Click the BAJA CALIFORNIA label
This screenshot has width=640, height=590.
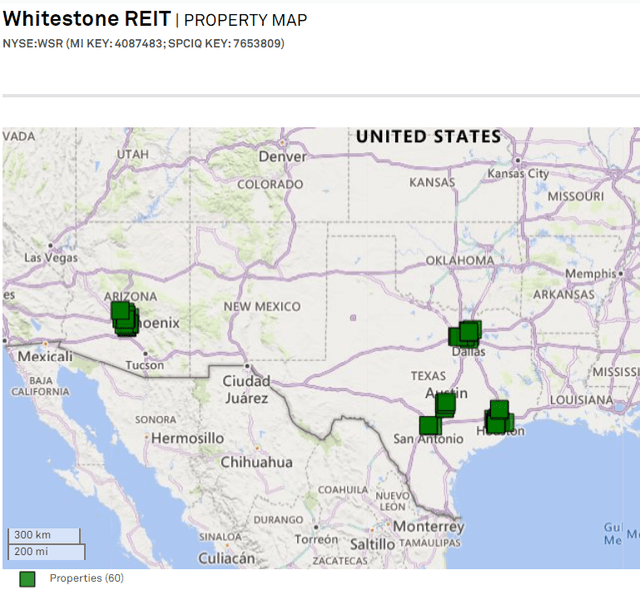pos(40,386)
